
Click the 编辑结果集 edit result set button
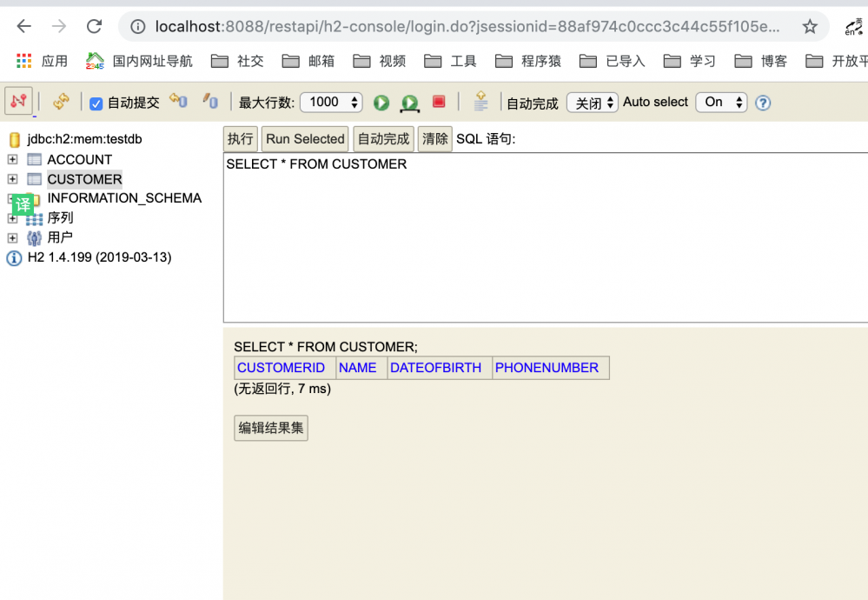tap(270, 428)
